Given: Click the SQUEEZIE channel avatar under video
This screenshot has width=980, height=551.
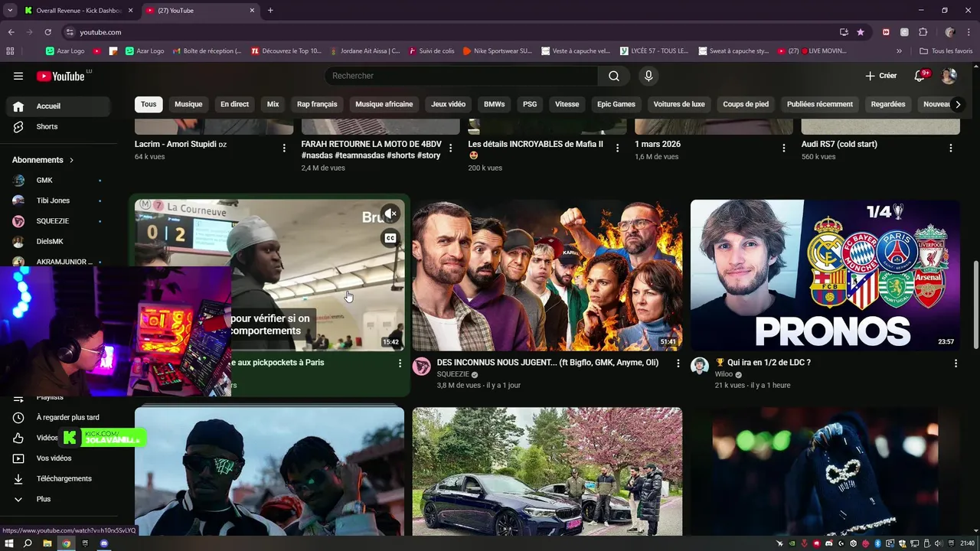Looking at the screenshot, I should click(x=422, y=366).
